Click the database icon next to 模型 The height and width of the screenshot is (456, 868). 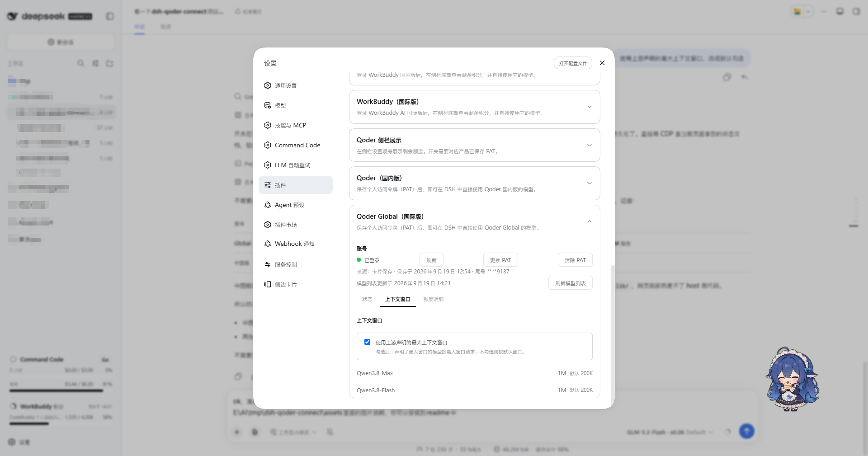[x=268, y=105]
